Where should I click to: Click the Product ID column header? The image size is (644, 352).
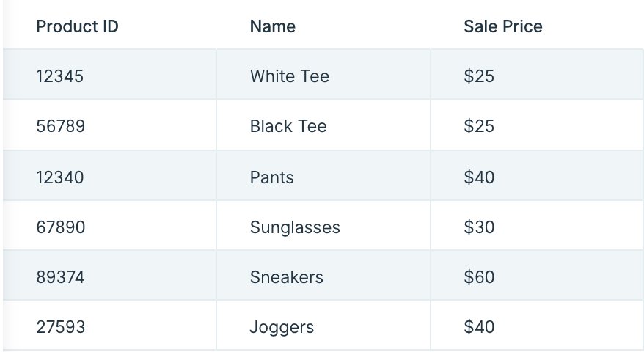110,26
